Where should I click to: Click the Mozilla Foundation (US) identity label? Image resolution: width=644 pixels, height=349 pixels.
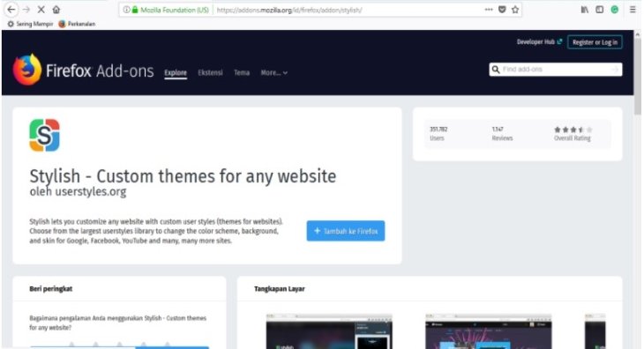coord(175,10)
